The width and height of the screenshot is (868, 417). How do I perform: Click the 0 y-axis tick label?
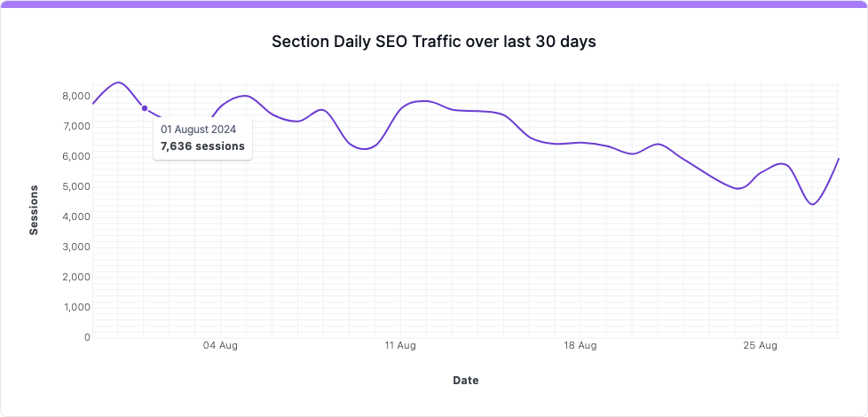[x=86, y=337]
